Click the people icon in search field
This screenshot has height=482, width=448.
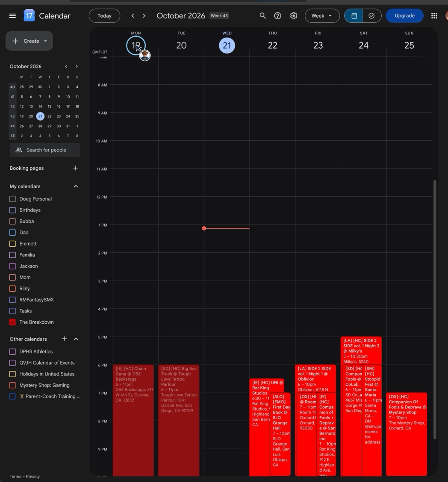click(x=19, y=150)
